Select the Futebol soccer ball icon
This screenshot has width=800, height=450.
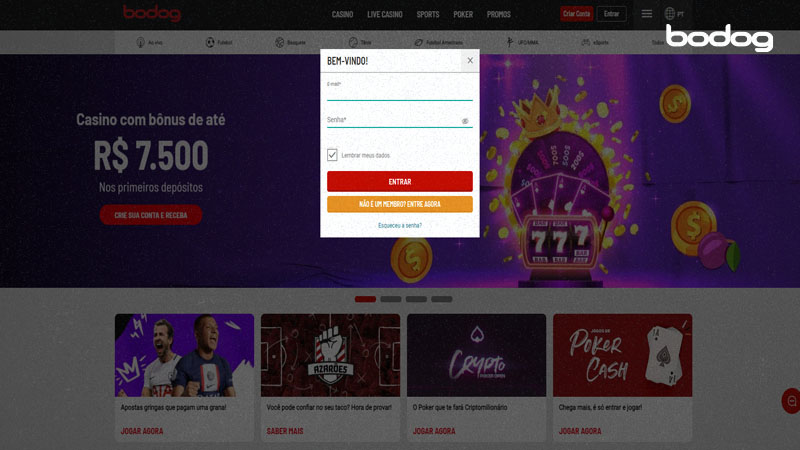point(210,42)
